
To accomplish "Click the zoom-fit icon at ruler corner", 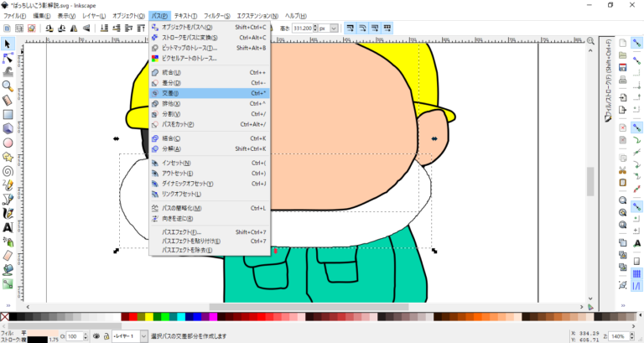I will (x=590, y=40).
